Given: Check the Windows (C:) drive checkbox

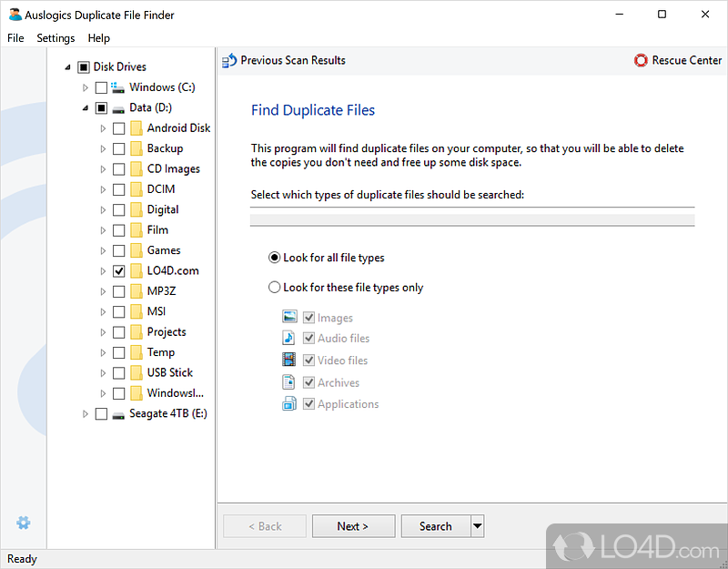Looking at the screenshot, I should pos(101,87).
